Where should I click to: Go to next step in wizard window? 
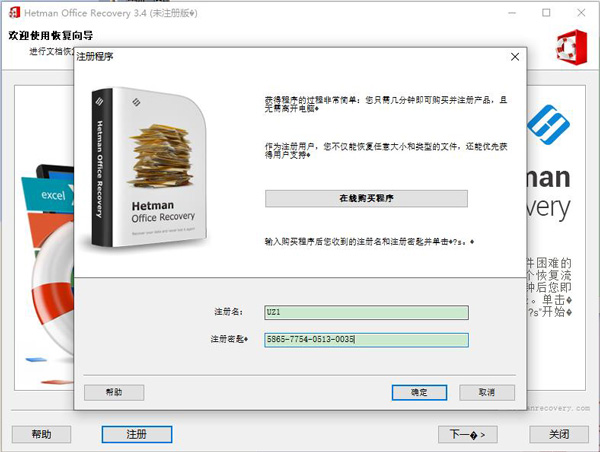468,434
